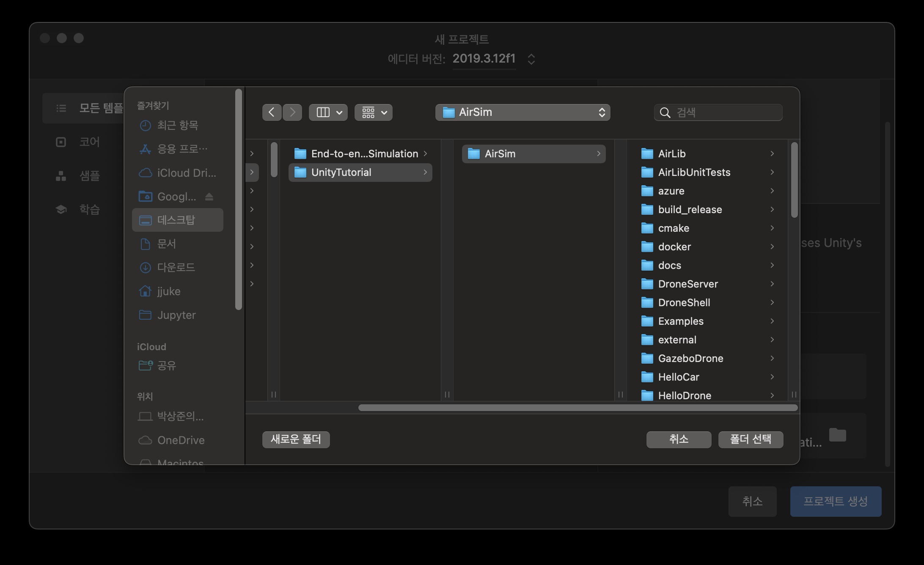The width and height of the screenshot is (924, 565).
Task: Select the AirSim folder in the middle column
Action: (534, 154)
